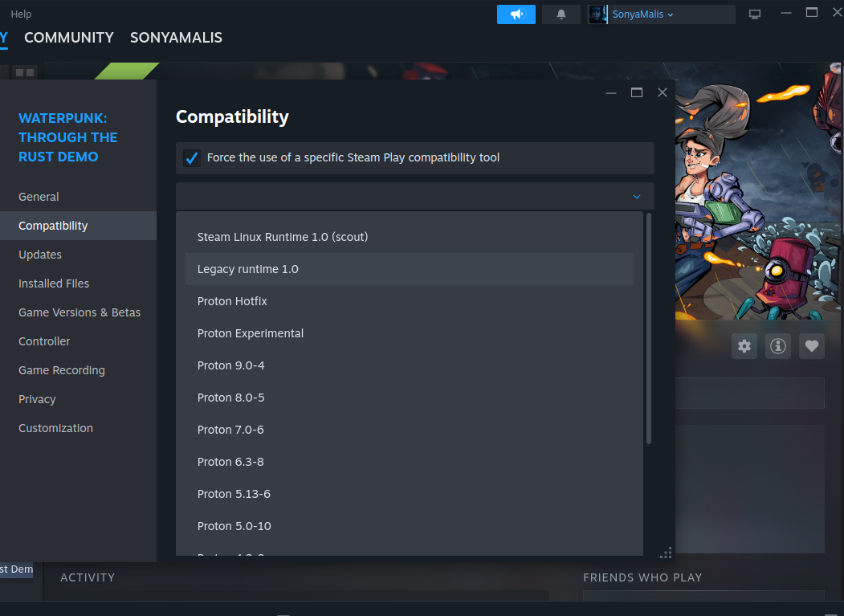
Task: Open the SONYAMALIS profile tab
Action: point(176,38)
